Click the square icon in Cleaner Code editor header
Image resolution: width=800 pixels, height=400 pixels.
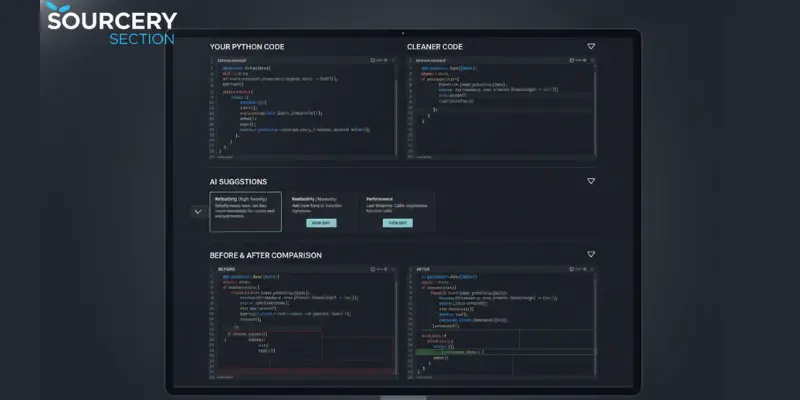tap(571, 60)
